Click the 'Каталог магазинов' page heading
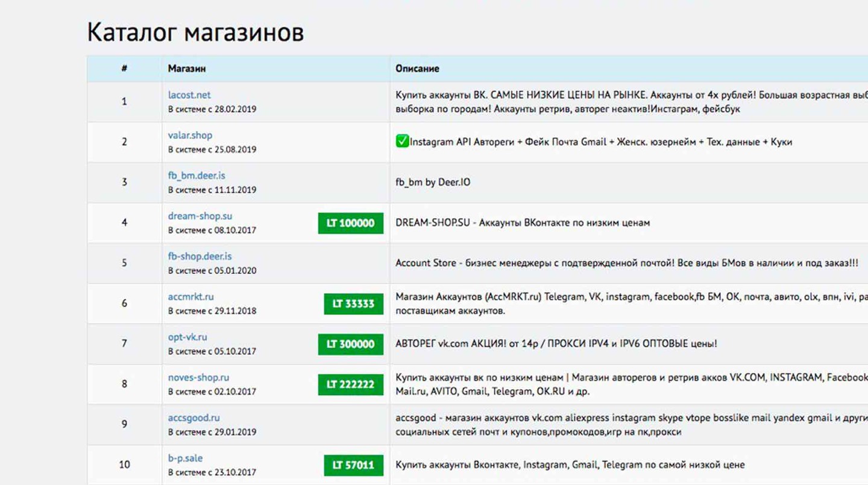This screenshot has width=868, height=485. click(x=195, y=33)
